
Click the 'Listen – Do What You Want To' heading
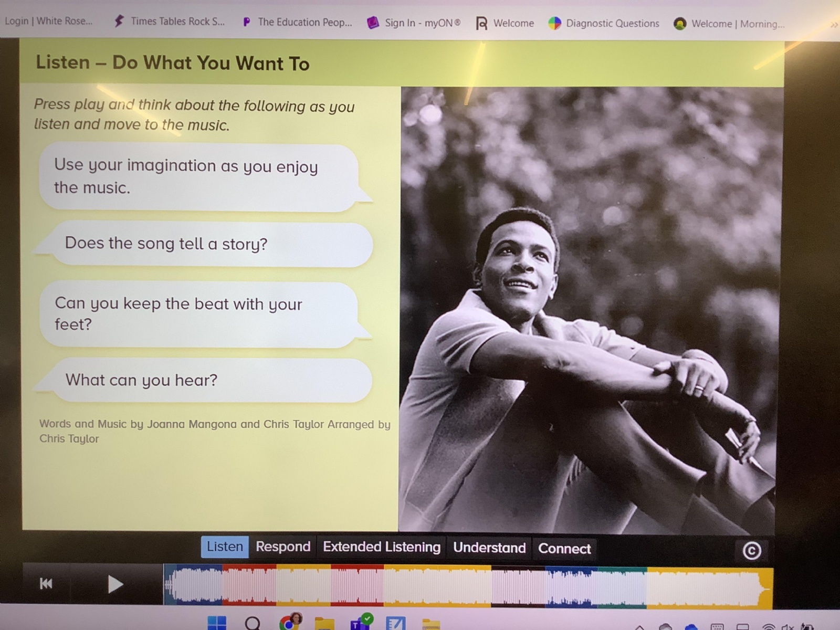173,63
